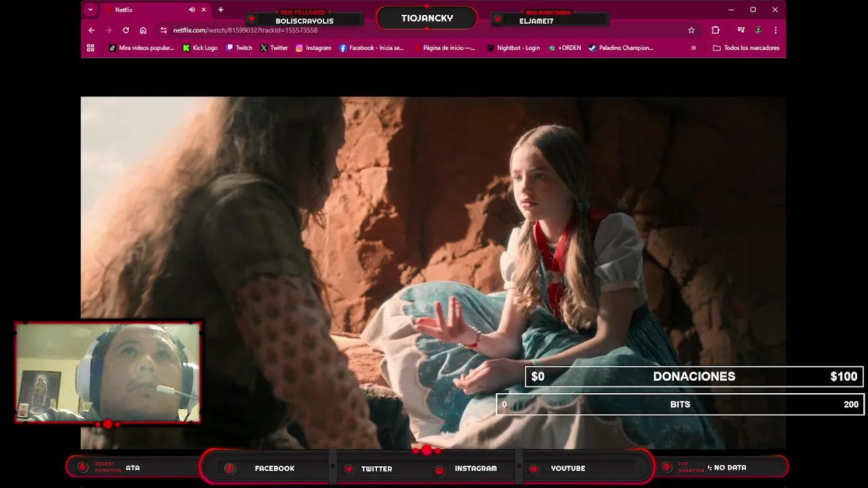This screenshot has height=488, width=868.
Task: Open media controls icon in toolbar
Action: [x=741, y=30]
